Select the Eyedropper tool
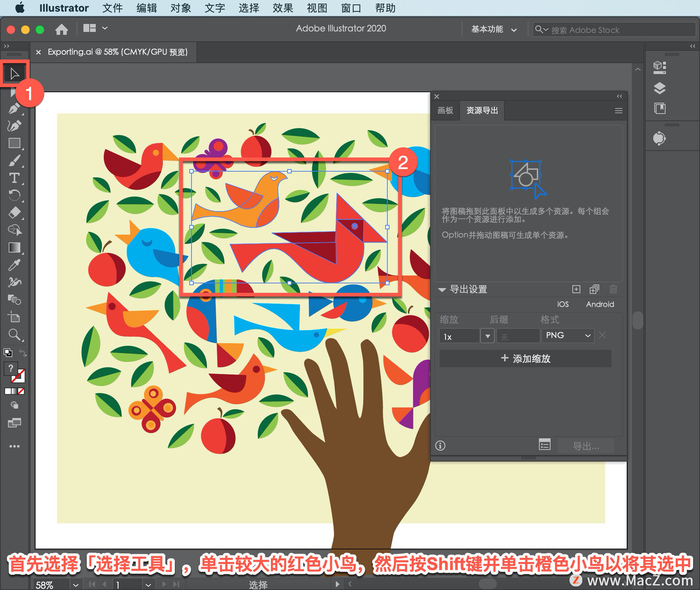This screenshot has width=700, height=590. tap(15, 265)
